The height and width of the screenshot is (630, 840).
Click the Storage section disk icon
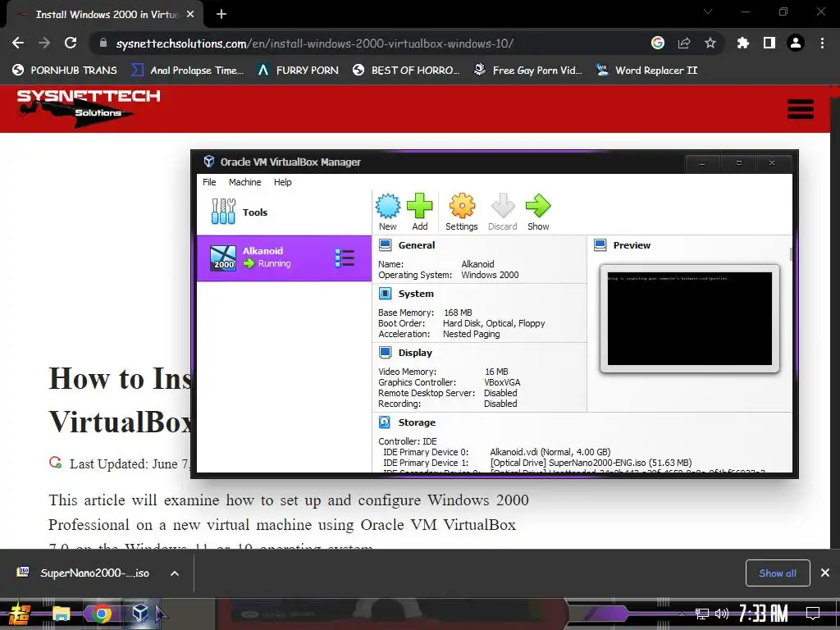(385, 422)
